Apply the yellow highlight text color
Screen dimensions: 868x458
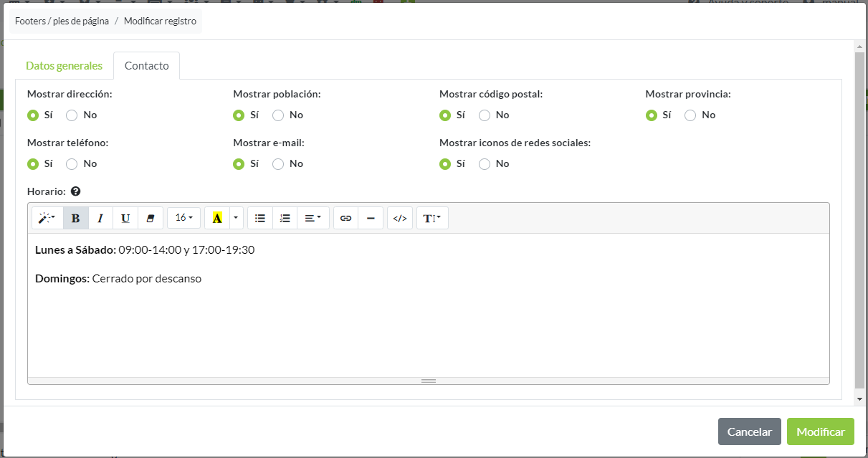click(x=217, y=218)
